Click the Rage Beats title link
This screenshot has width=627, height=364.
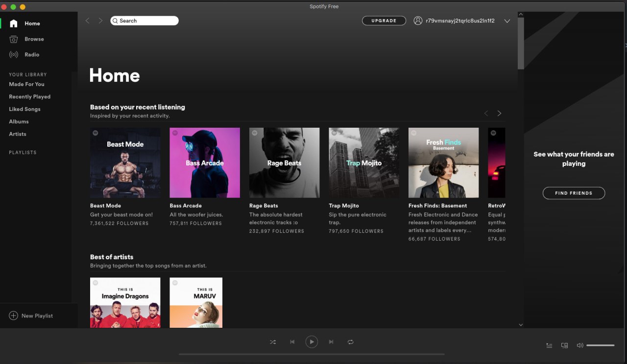click(264, 205)
